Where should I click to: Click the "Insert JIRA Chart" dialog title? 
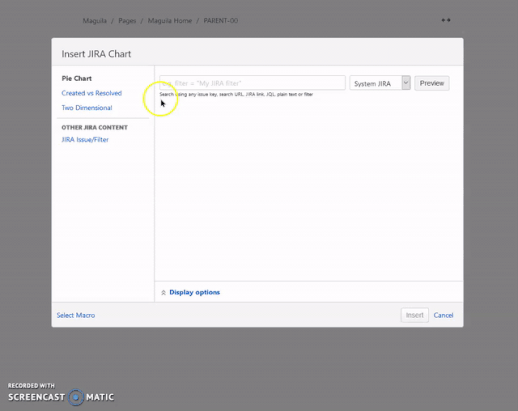tap(96, 54)
